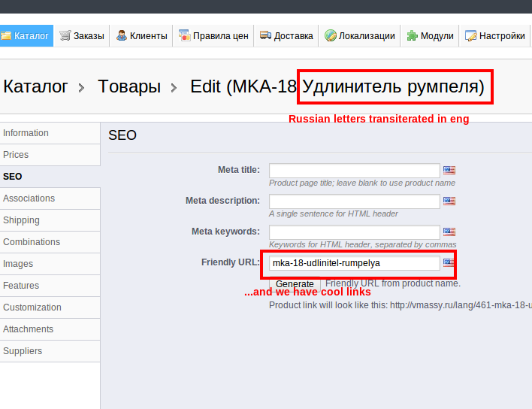This screenshot has height=409, width=532.
Task: Switch to the Shipping tab
Action: (x=50, y=220)
